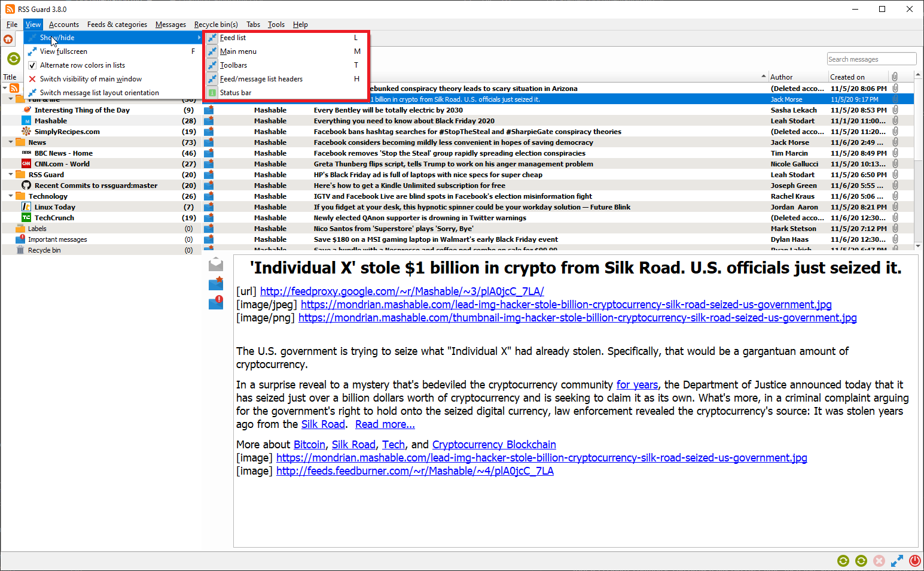Screen dimensions: 924x571
Task: Collapse the Technology category folder
Action: (x=11, y=196)
